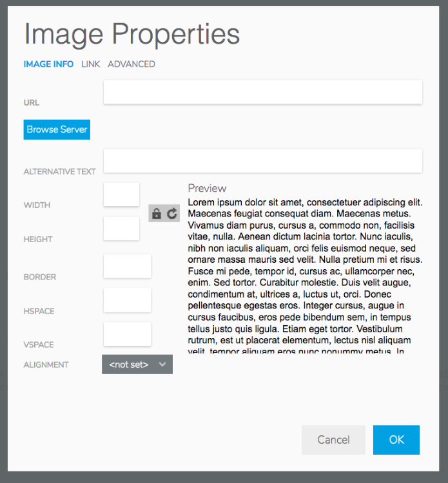Focus the URL input field
448x483 pixels.
pos(263,92)
